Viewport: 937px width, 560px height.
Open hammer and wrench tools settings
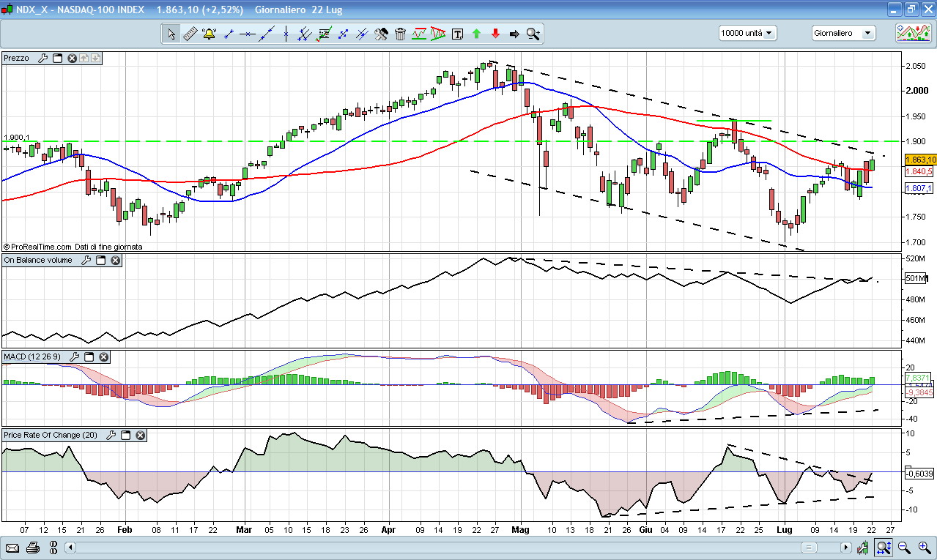pos(381,34)
